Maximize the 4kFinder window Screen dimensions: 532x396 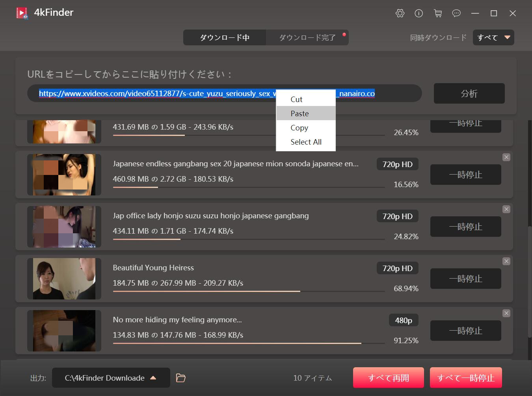(x=494, y=13)
